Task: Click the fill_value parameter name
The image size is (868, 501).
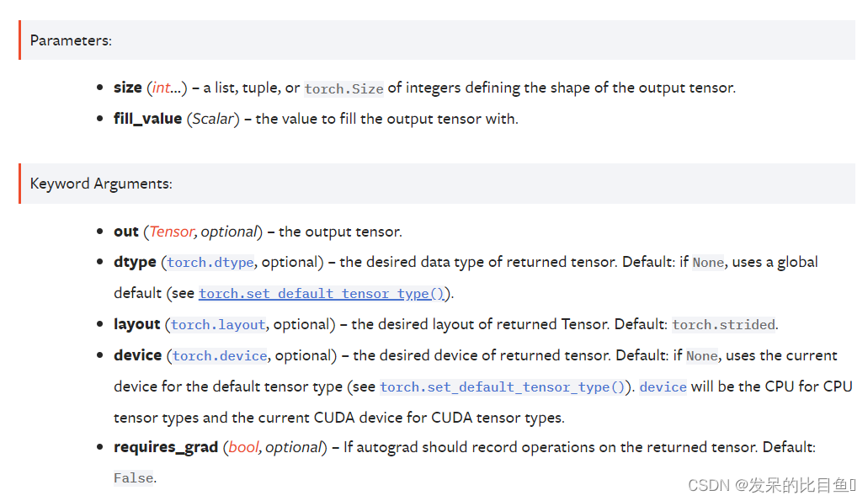Action: click(148, 119)
